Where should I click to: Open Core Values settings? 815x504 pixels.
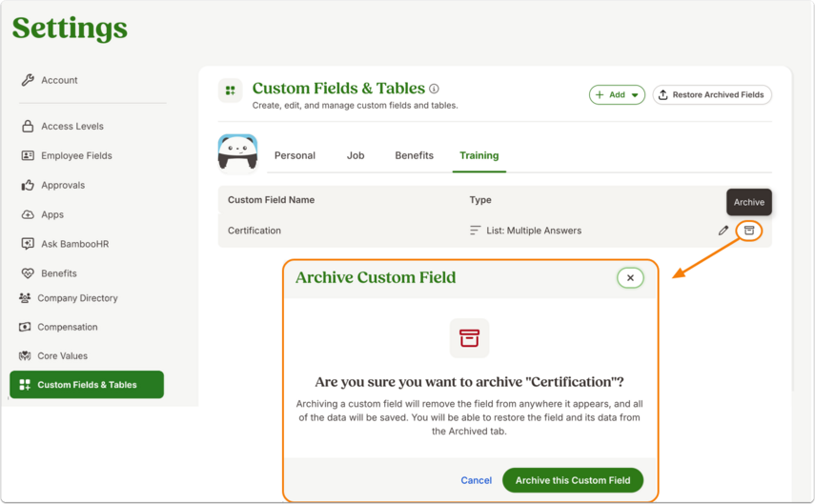62,356
